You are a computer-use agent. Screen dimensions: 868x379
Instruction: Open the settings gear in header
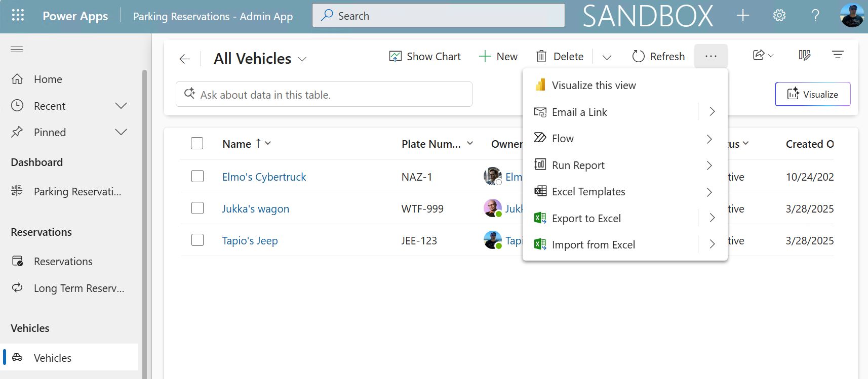tap(779, 16)
